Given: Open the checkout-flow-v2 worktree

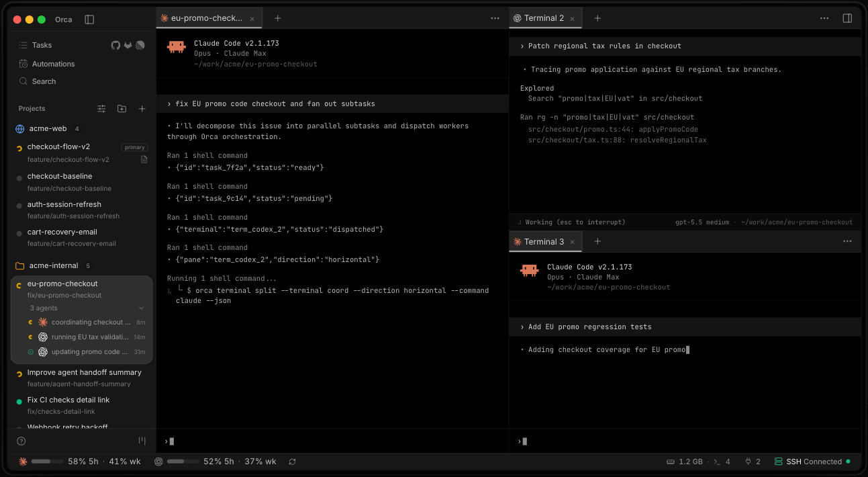Looking at the screenshot, I should coord(81,153).
